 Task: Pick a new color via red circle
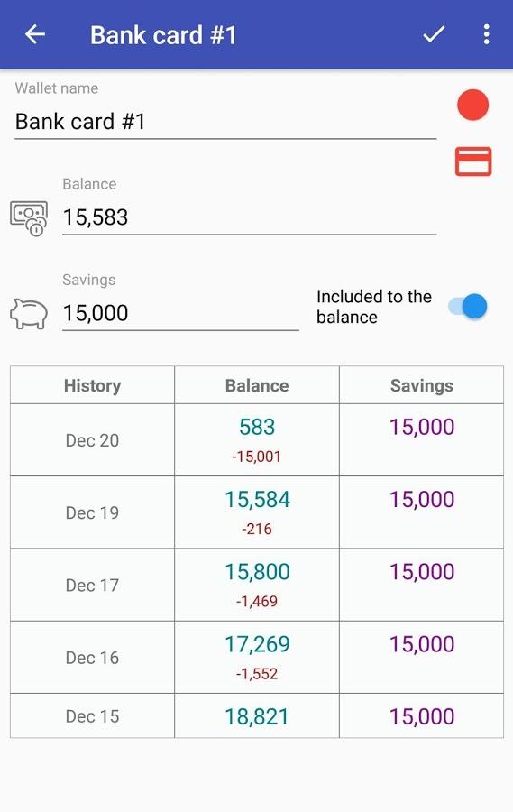[x=472, y=105]
